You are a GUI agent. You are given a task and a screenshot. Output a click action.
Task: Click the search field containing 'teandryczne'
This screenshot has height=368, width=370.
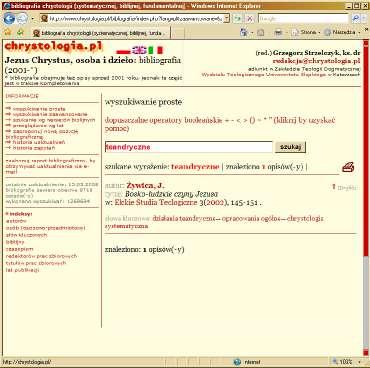point(189,147)
